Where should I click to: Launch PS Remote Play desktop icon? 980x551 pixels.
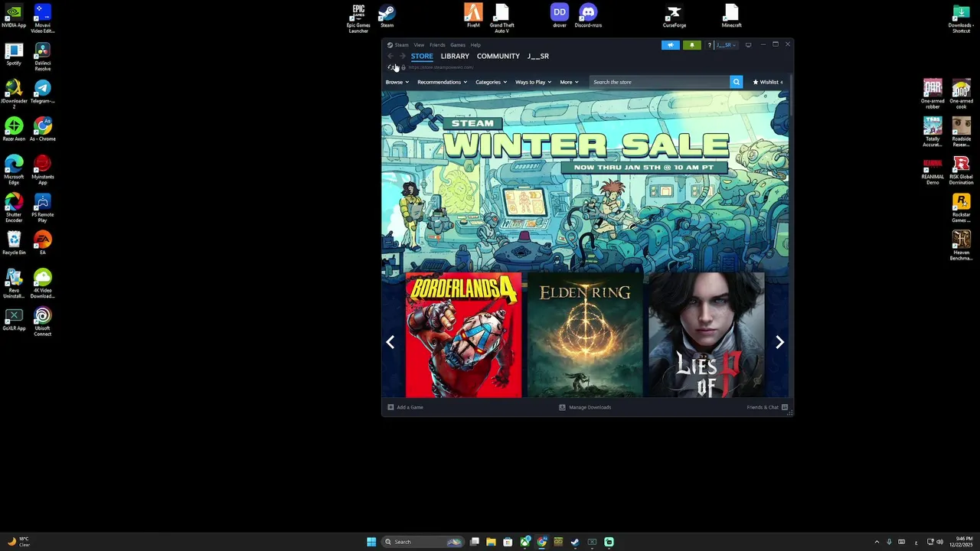(42, 207)
